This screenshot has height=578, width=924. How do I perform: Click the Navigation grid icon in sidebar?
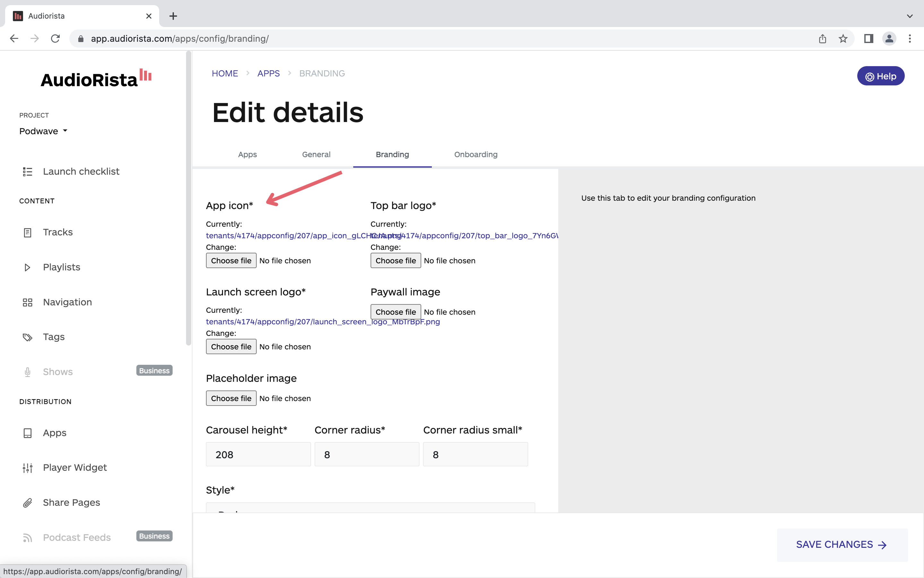click(28, 302)
